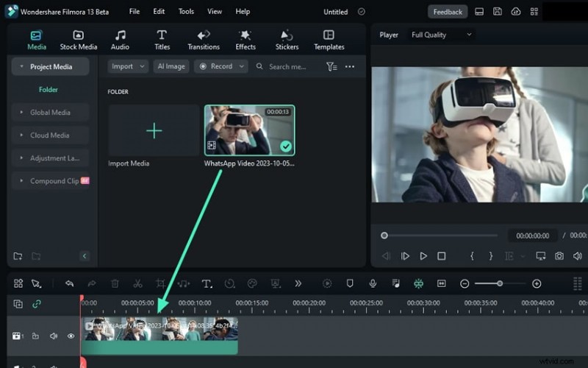
Task: Open the Tools menu
Action: pyautogui.click(x=186, y=12)
